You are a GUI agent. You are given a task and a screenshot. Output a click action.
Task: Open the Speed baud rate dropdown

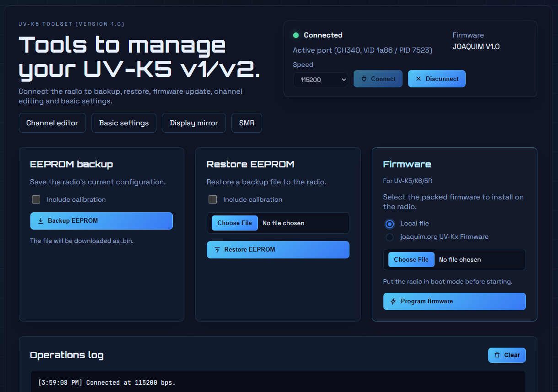click(x=320, y=79)
